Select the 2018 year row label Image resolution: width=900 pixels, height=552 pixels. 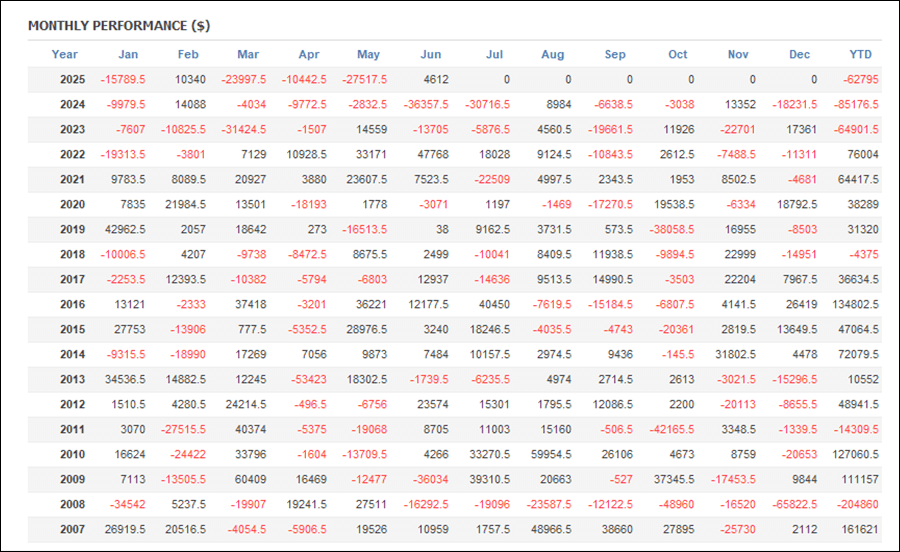[x=72, y=254]
